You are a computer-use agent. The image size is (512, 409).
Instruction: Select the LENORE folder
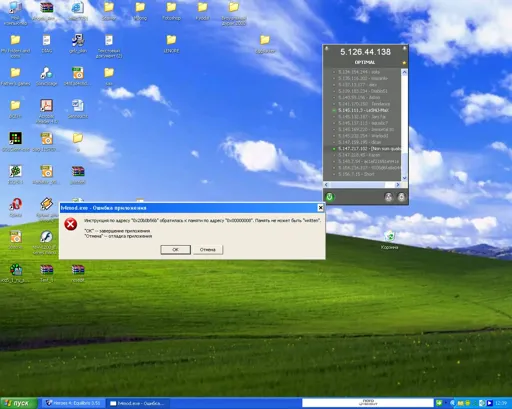click(x=171, y=44)
